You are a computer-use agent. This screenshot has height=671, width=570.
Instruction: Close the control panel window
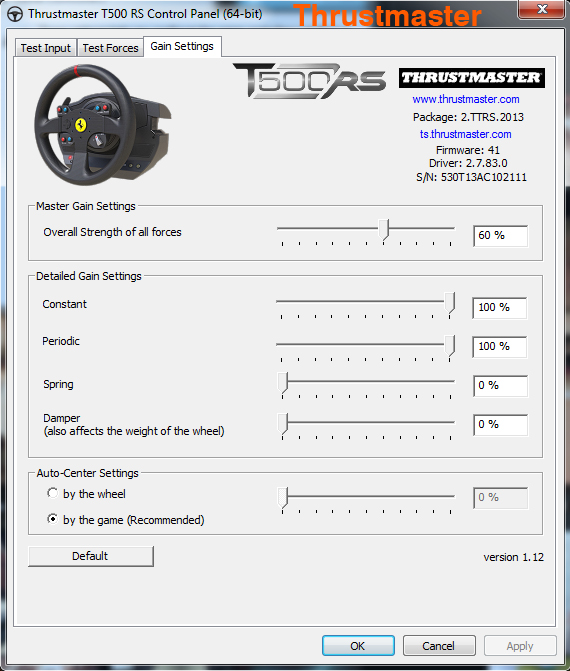(x=542, y=9)
